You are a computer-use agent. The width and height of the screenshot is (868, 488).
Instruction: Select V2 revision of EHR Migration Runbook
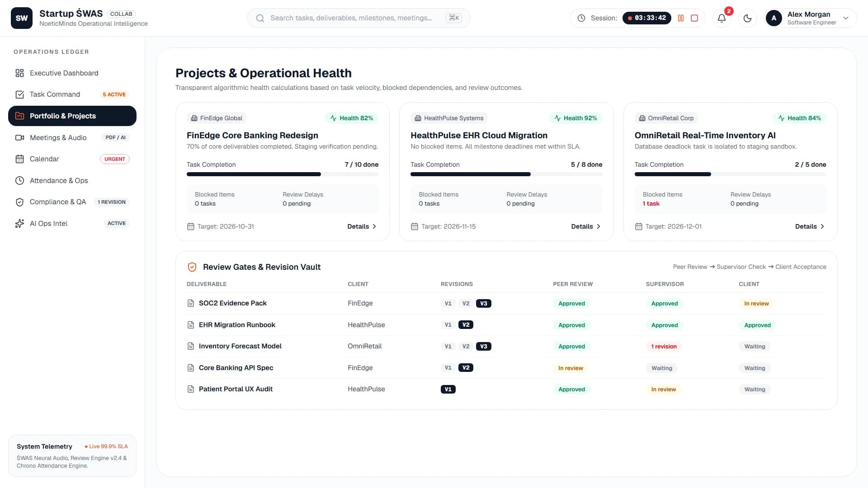pyautogui.click(x=466, y=325)
